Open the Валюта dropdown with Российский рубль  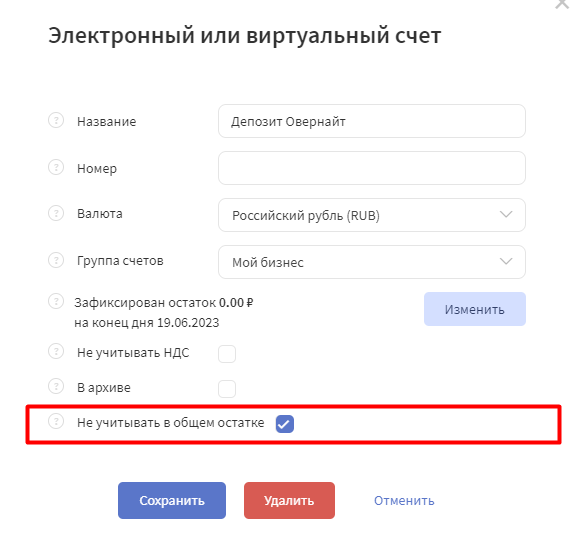[x=372, y=215]
